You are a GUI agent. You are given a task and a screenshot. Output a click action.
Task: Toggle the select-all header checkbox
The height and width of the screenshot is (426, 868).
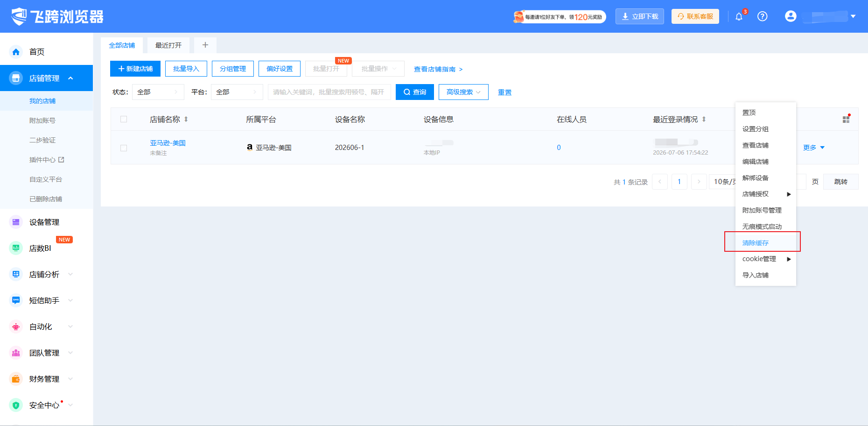click(x=124, y=119)
